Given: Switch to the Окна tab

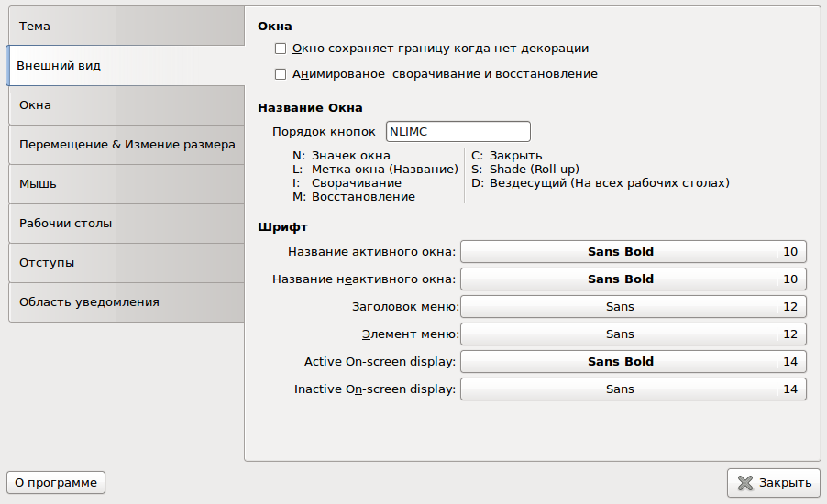Looking at the screenshot, I should click(x=126, y=105).
